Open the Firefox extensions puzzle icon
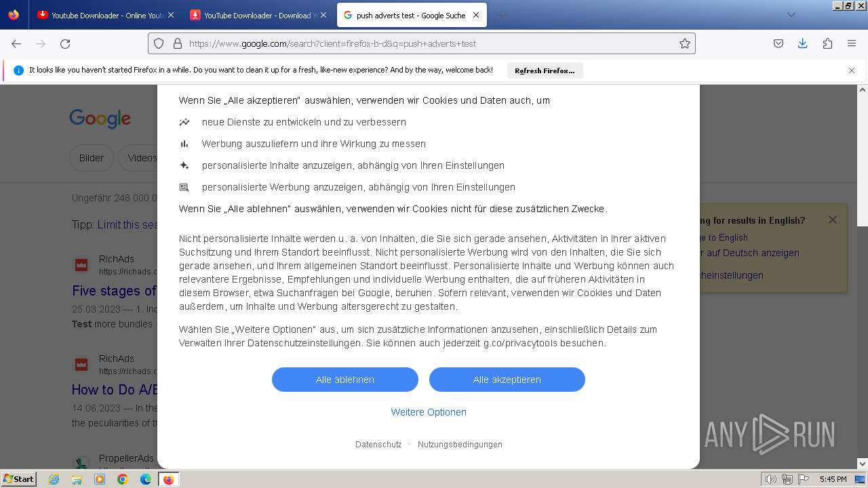 point(827,43)
